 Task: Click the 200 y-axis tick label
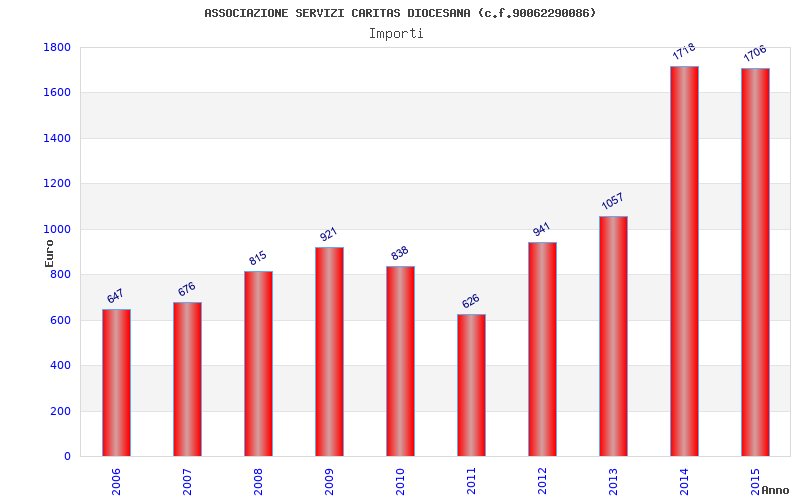coord(60,411)
